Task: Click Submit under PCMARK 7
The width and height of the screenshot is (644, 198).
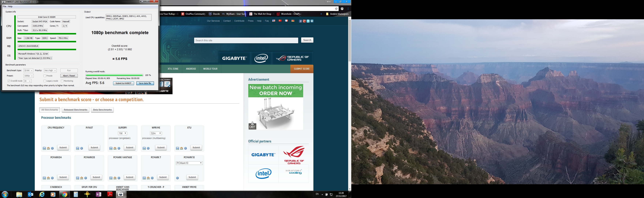Action: pyautogui.click(x=163, y=177)
